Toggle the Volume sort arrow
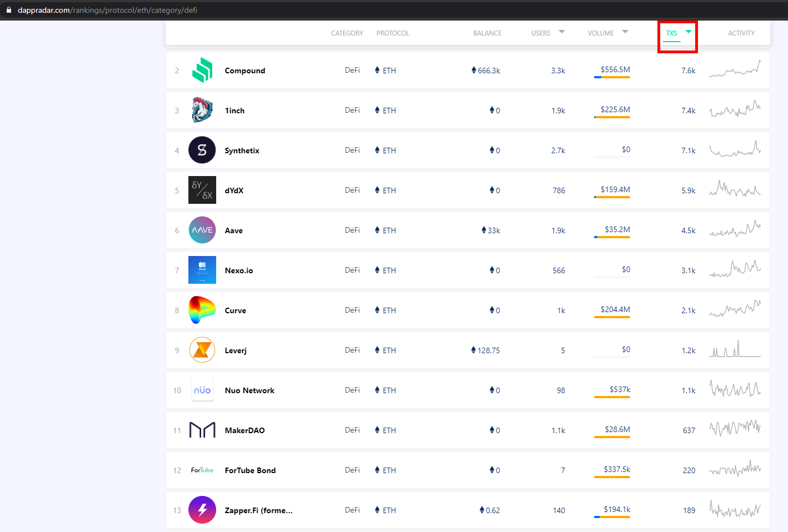The height and width of the screenshot is (532, 788). [x=625, y=32]
